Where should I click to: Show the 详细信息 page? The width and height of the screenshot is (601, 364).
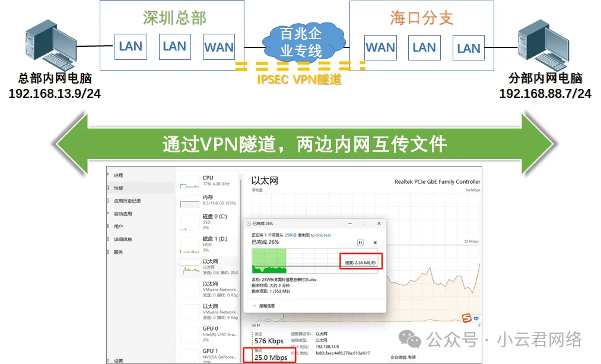pos(123,240)
